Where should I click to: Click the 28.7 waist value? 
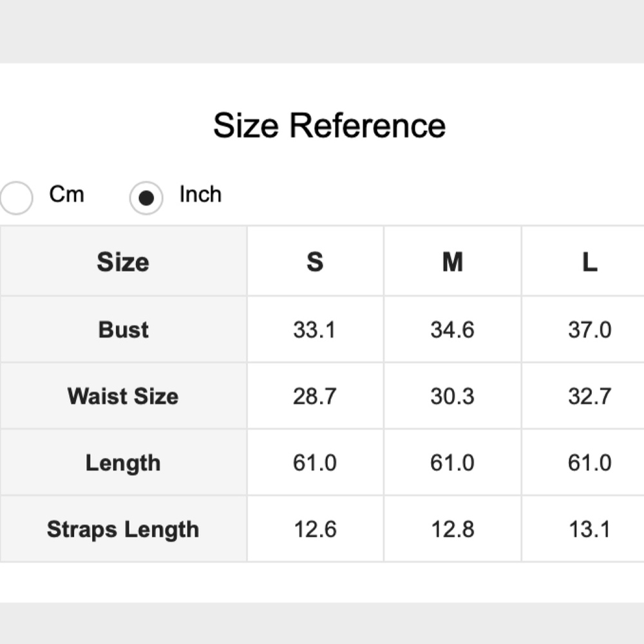tap(315, 396)
